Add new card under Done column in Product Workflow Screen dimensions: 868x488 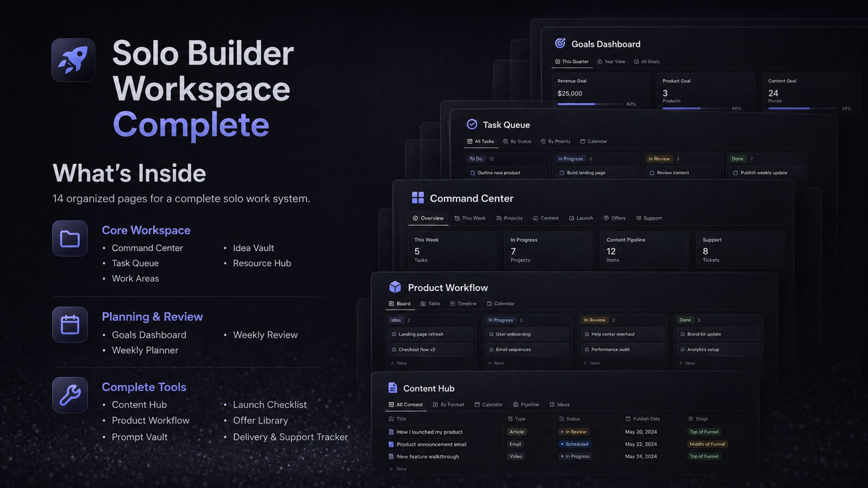(687, 363)
